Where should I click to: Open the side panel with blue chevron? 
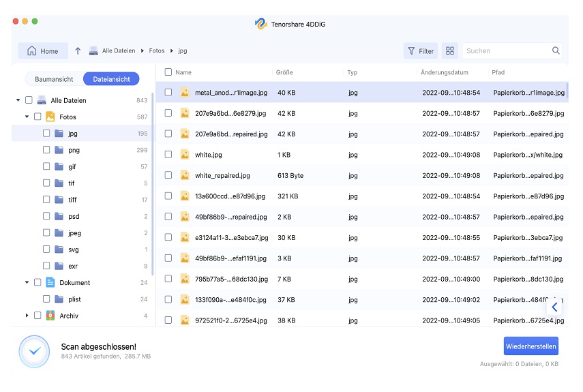(x=555, y=307)
